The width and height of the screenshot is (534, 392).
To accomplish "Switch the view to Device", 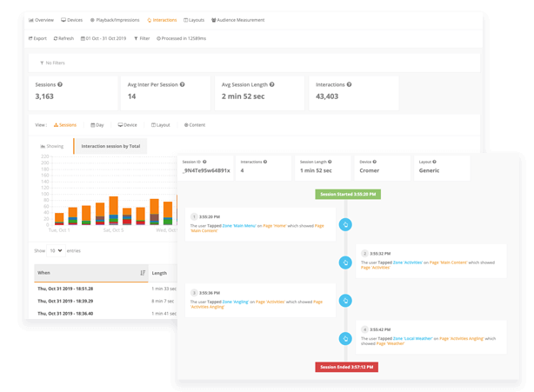I will pos(127,125).
